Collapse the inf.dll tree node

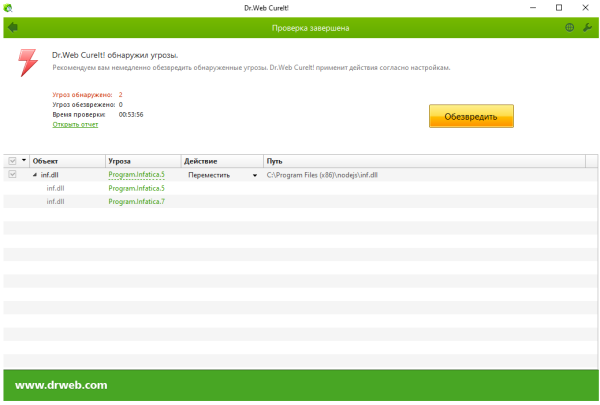pos(35,175)
